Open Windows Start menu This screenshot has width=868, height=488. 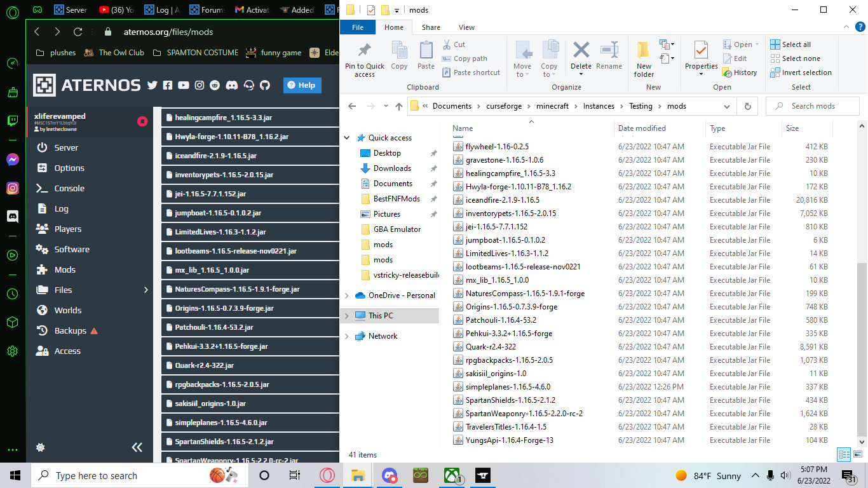[15, 475]
